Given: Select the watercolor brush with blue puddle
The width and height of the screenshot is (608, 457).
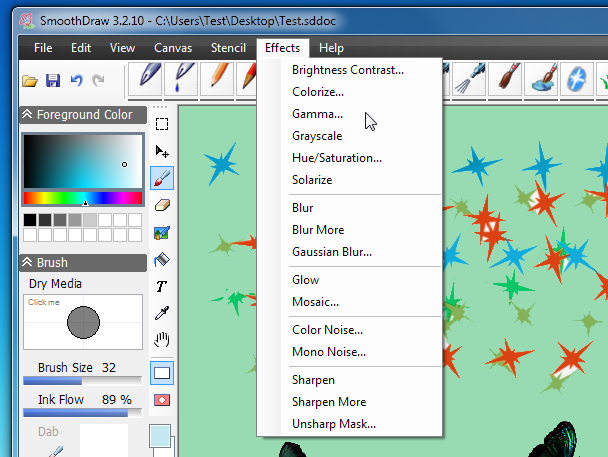Looking at the screenshot, I should click(x=541, y=79).
